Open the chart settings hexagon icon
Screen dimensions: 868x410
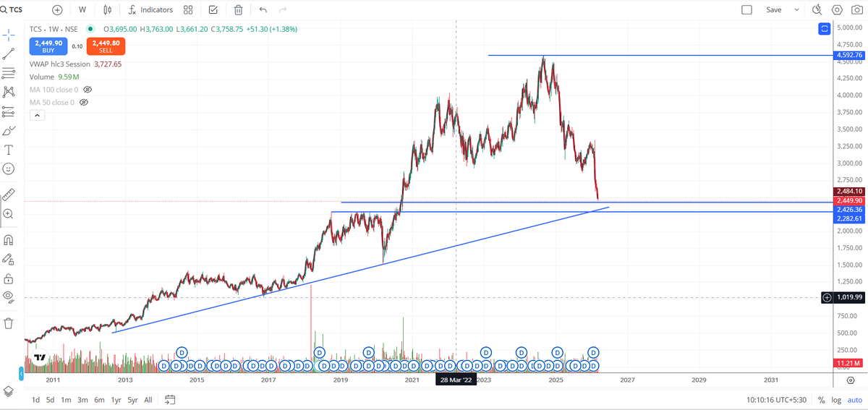(837, 9)
